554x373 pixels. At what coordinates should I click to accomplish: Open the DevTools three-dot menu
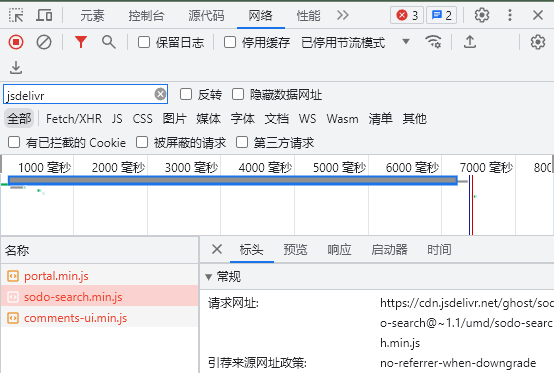509,15
